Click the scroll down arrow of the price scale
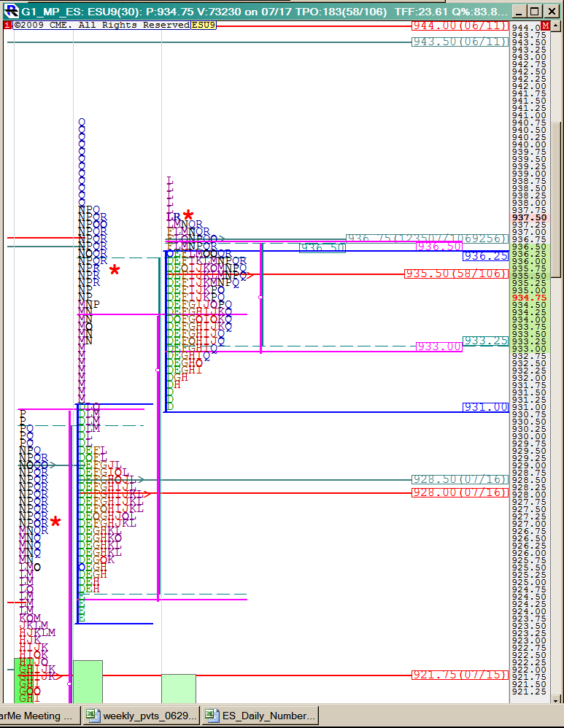Viewport: 564px width, 728px height. click(556, 697)
